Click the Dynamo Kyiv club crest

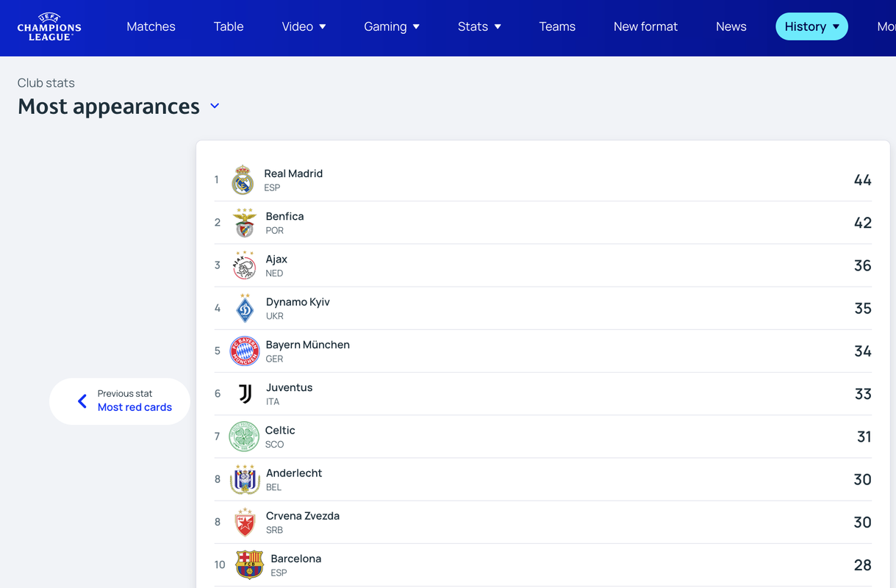coord(245,308)
